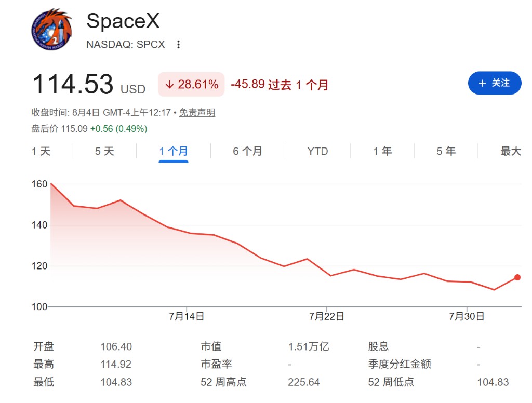Show the 5 年 chart range

point(446,151)
